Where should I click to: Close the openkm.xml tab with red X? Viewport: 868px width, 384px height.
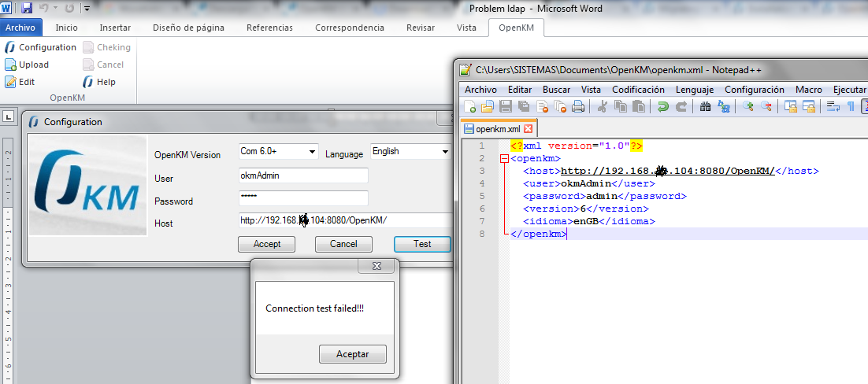tap(529, 129)
